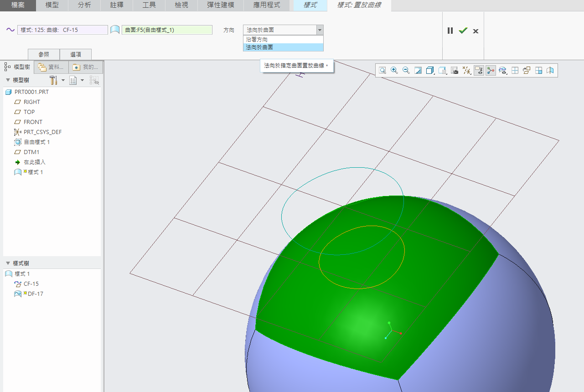
Task: Select DTM1 plane in the model tree
Action: pyautogui.click(x=31, y=152)
